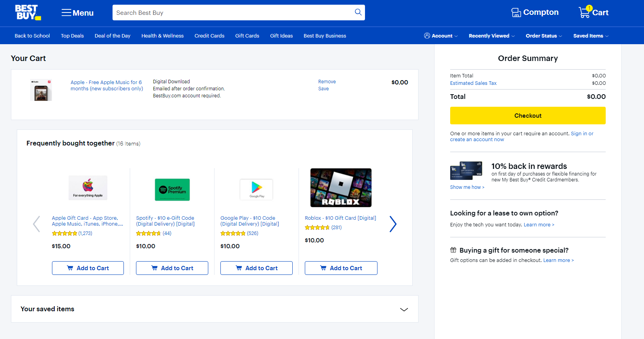Click lease to own Learn more
Viewport: 644px width, 339px height.
pos(539,225)
